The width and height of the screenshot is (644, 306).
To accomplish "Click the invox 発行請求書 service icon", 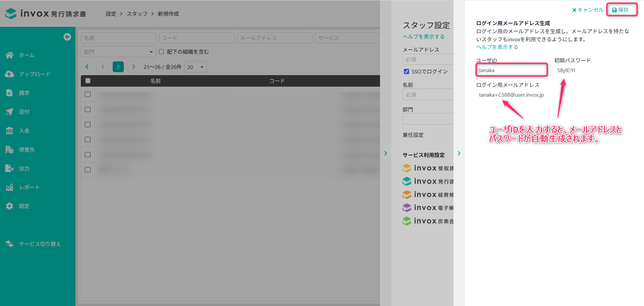I will click(x=407, y=181).
